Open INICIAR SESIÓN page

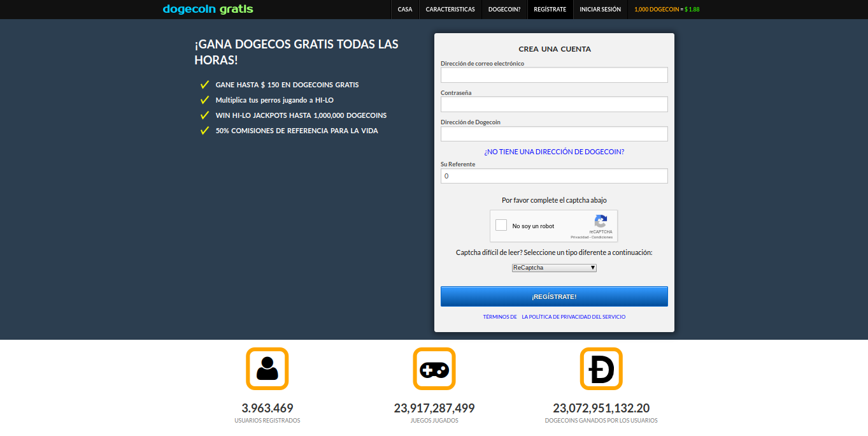click(x=601, y=10)
